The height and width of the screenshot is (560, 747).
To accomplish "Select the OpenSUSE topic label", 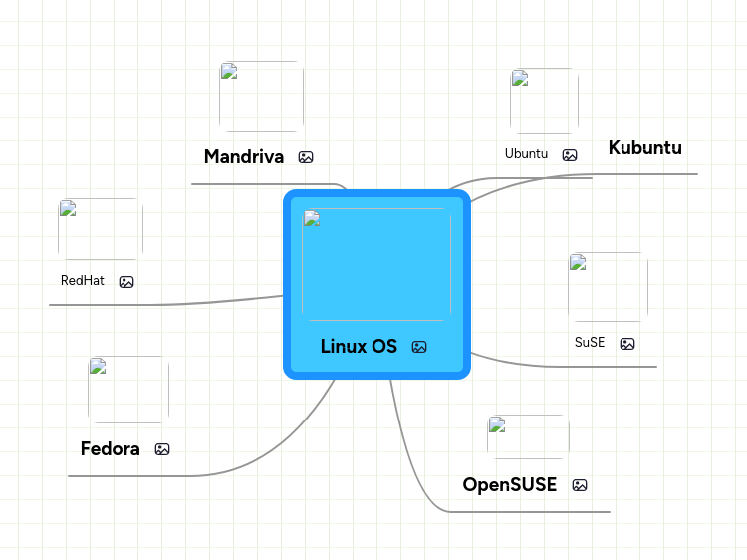I will (x=510, y=484).
